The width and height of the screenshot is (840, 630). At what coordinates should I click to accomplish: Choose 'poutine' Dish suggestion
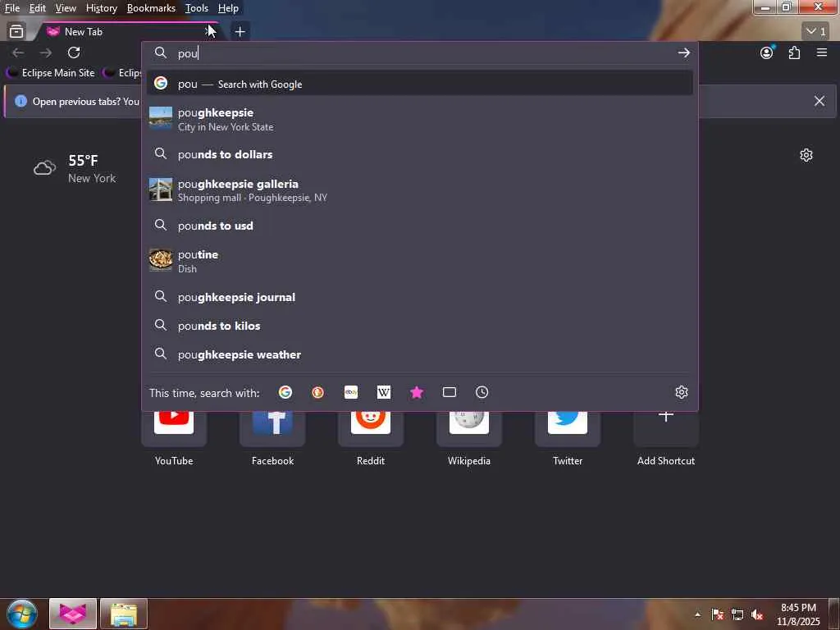pos(419,261)
